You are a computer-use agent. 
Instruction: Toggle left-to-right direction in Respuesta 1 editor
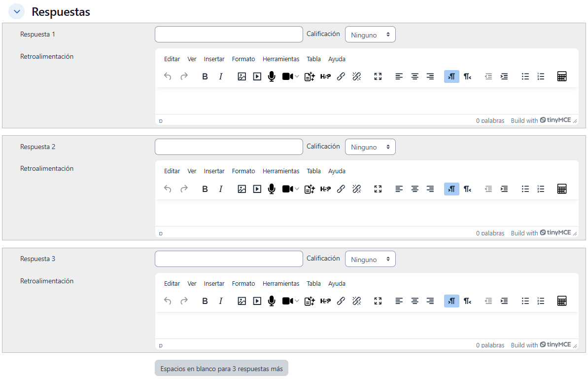tap(451, 76)
